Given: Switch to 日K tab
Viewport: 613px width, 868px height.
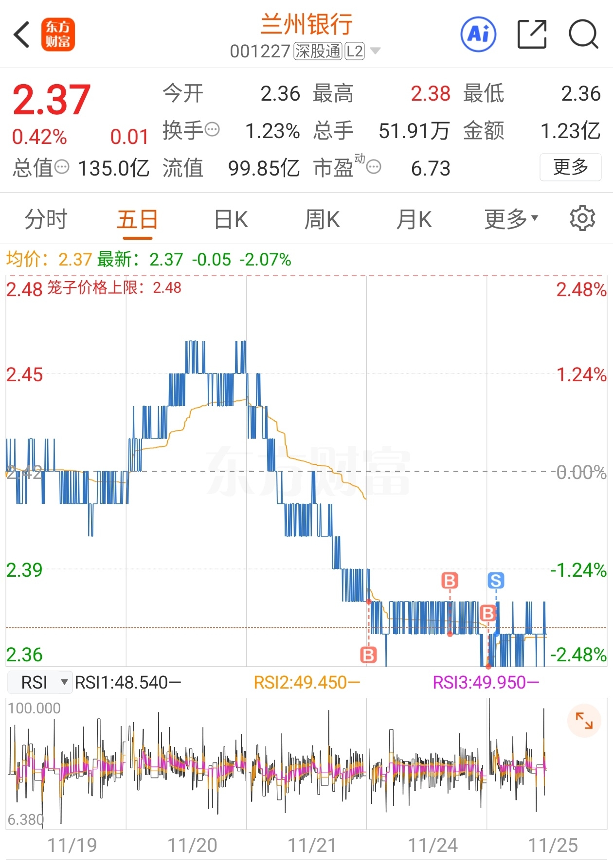Looking at the screenshot, I should pos(231,219).
